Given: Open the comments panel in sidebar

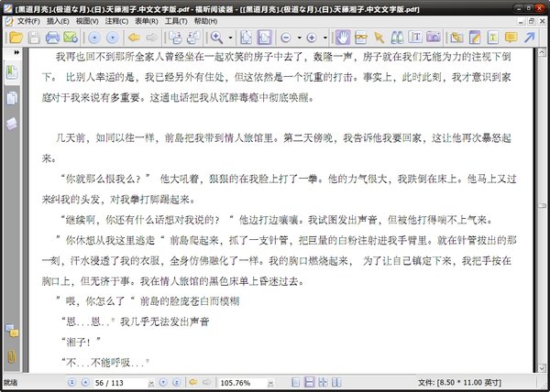Looking at the screenshot, I should (x=12, y=331).
